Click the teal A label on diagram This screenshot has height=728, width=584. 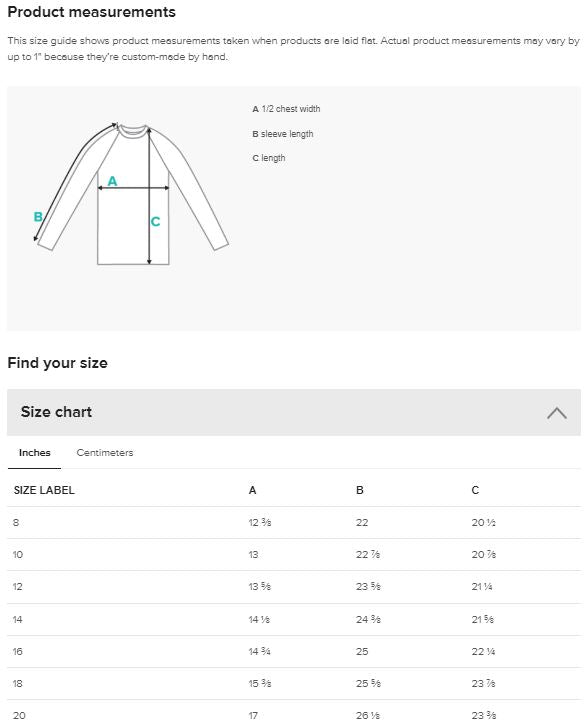(x=112, y=181)
